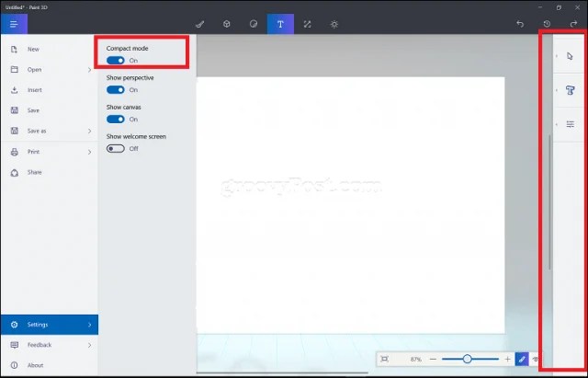This screenshot has width=588, height=378.
Task: Click the Undo arrow
Action: [520, 24]
